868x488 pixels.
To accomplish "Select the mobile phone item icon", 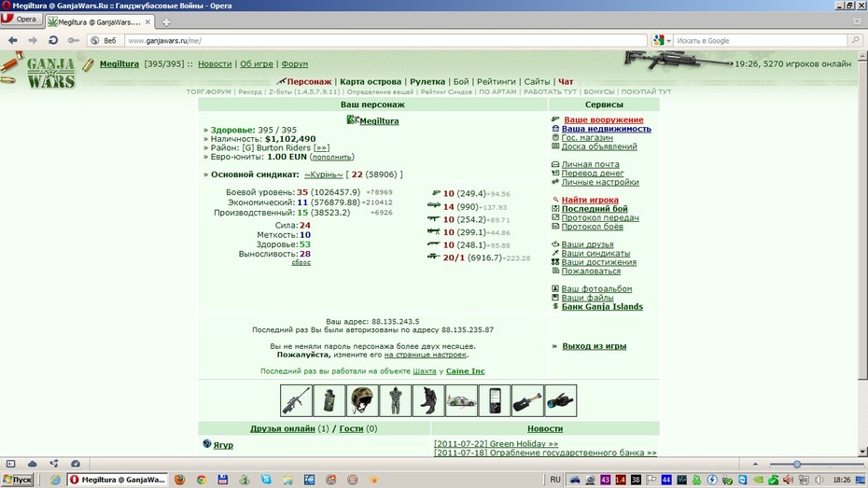I will coord(495,400).
